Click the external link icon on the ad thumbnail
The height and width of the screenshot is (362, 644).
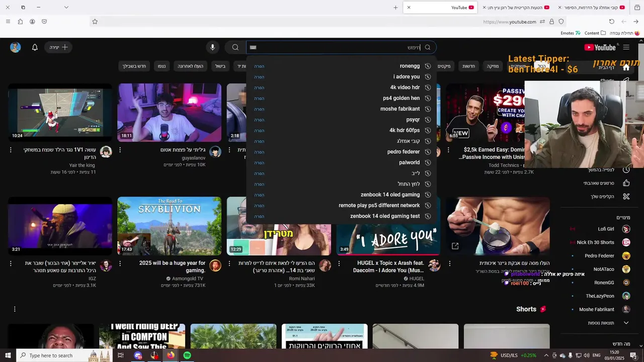(x=455, y=246)
